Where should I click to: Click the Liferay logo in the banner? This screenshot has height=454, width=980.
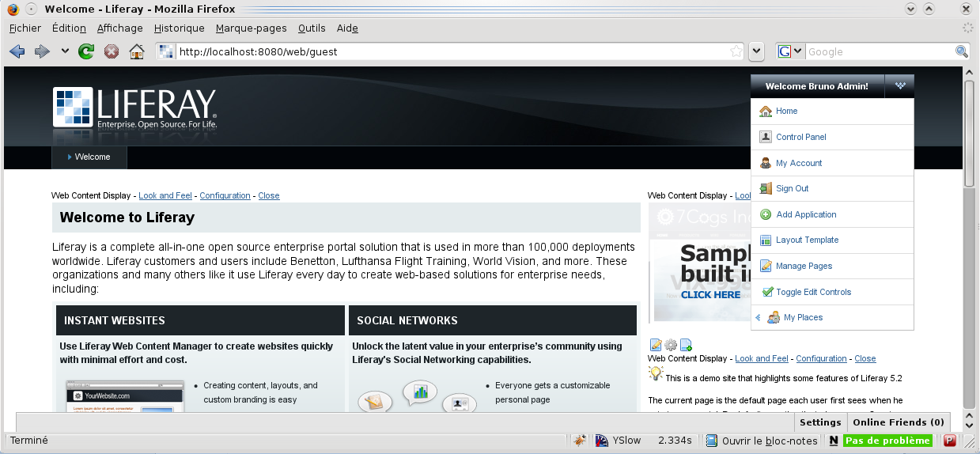tap(135, 108)
